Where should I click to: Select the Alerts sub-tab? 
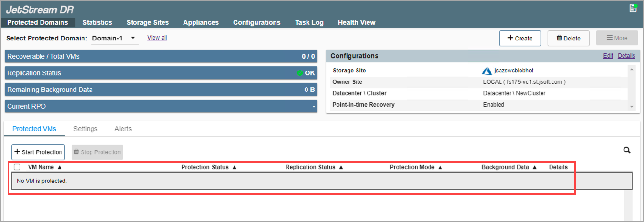tap(123, 129)
